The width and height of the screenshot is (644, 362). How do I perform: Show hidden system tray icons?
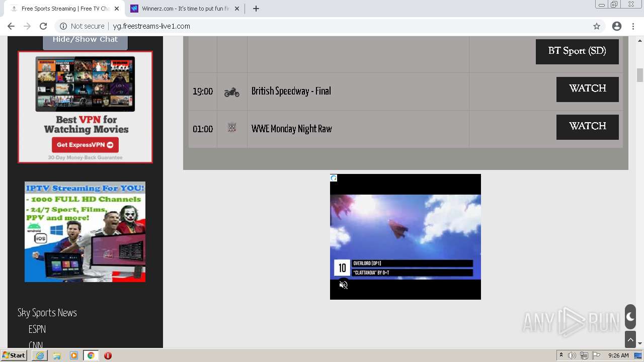point(561,355)
